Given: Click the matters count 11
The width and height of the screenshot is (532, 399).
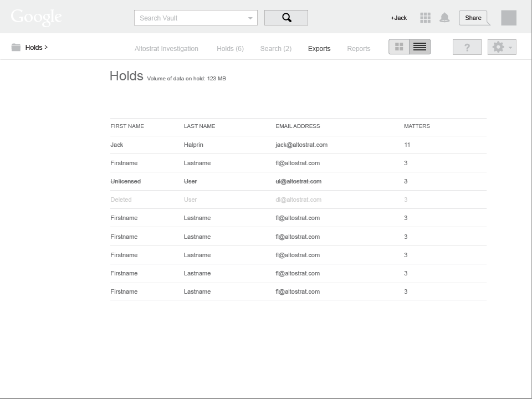Looking at the screenshot, I should coord(407,145).
